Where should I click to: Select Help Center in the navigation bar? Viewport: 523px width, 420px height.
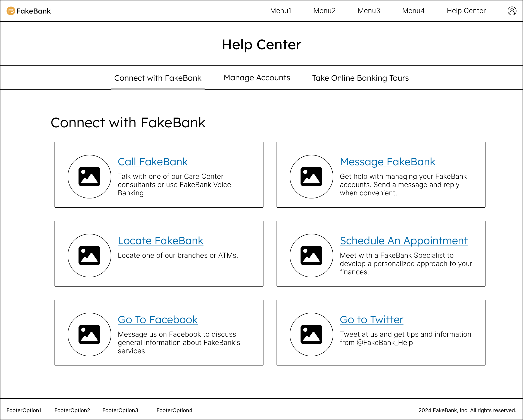click(466, 11)
